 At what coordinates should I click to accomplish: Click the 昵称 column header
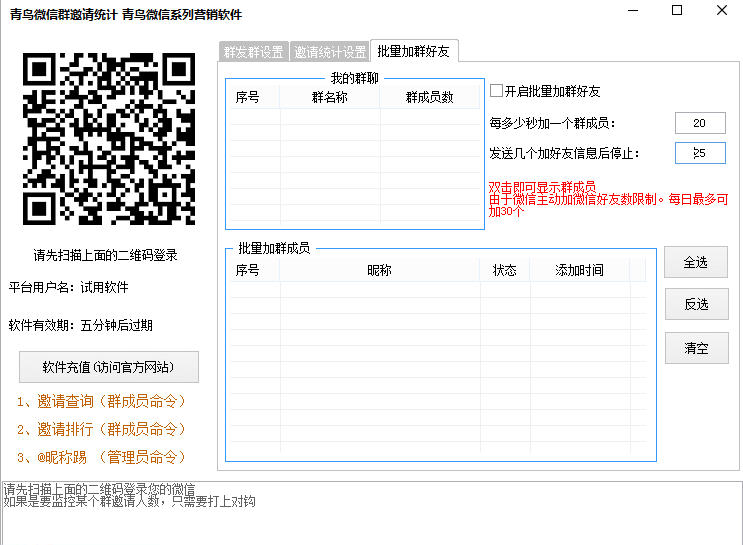[379, 270]
